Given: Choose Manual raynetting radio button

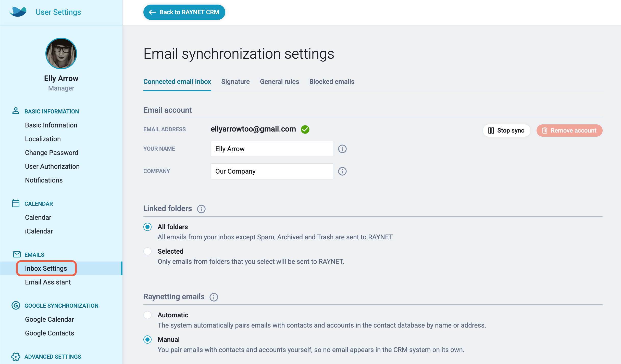Looking at the screenshot, I should (x=147, y=340).
